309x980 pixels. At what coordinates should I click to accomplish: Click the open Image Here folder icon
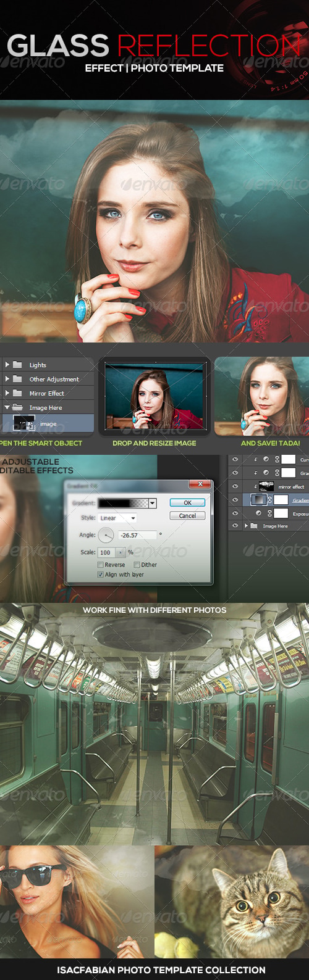(x=17, y=407)
